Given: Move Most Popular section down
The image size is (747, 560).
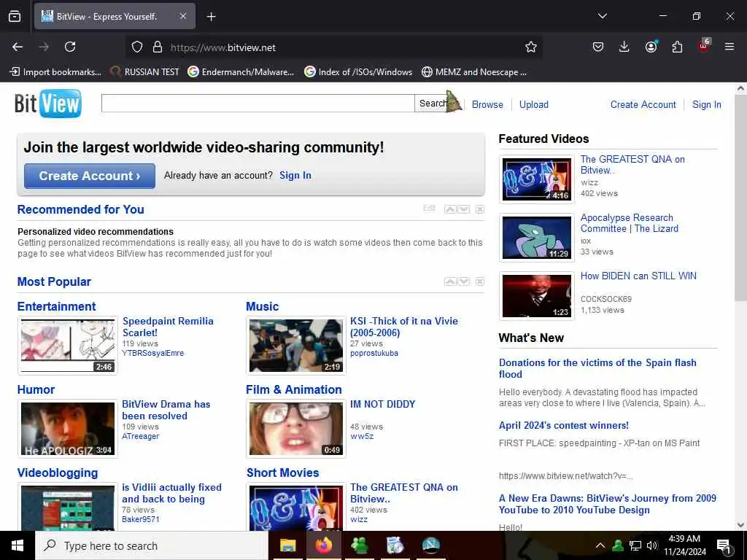Looking at the screenshot, I should click(463, 282).
